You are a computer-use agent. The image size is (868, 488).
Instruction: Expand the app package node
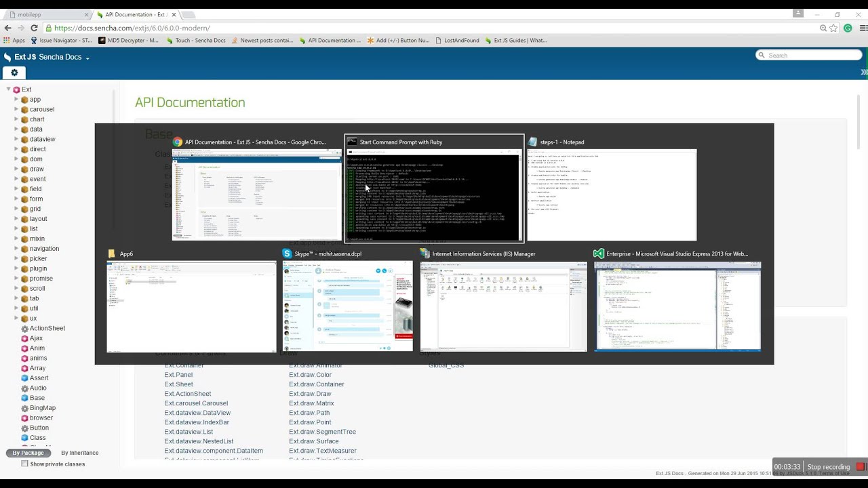coord(16,100)
